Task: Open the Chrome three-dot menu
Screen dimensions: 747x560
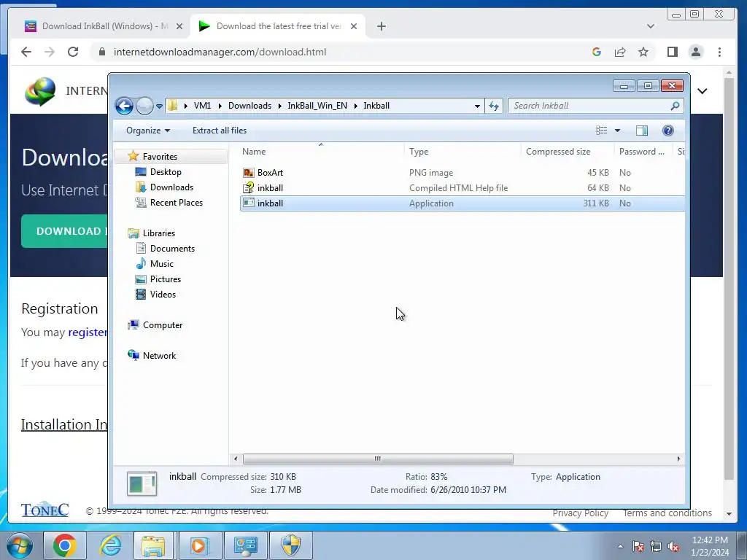Action: [x=719, y=52]
